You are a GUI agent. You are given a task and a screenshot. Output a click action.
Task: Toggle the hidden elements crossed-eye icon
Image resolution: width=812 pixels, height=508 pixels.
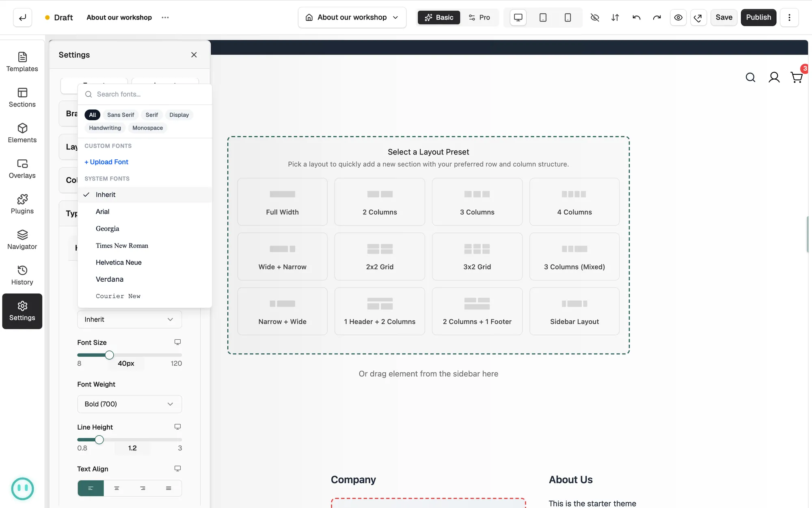coord(595,17)
